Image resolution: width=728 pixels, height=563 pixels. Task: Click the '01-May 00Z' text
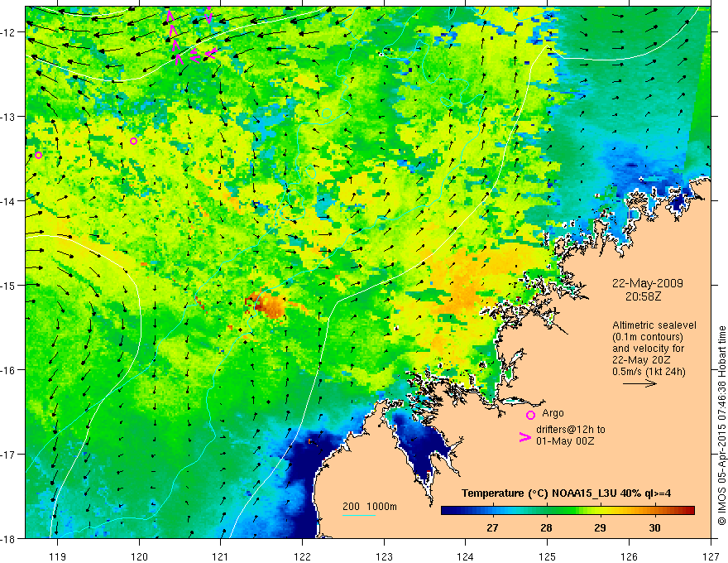(x=565, y=440)
